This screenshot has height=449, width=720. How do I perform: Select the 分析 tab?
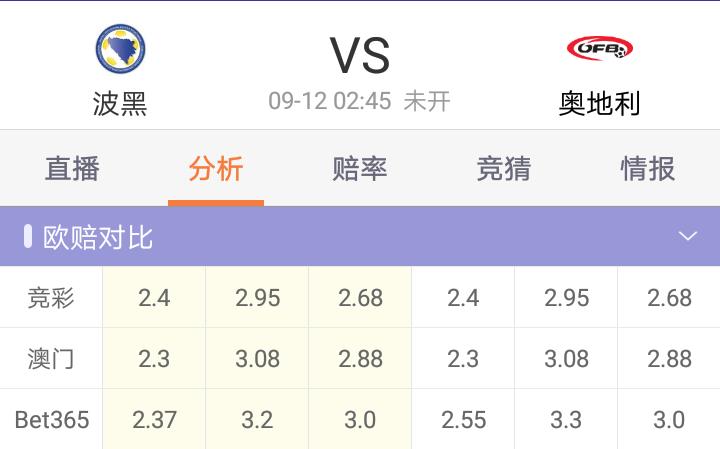pos(216,169)
